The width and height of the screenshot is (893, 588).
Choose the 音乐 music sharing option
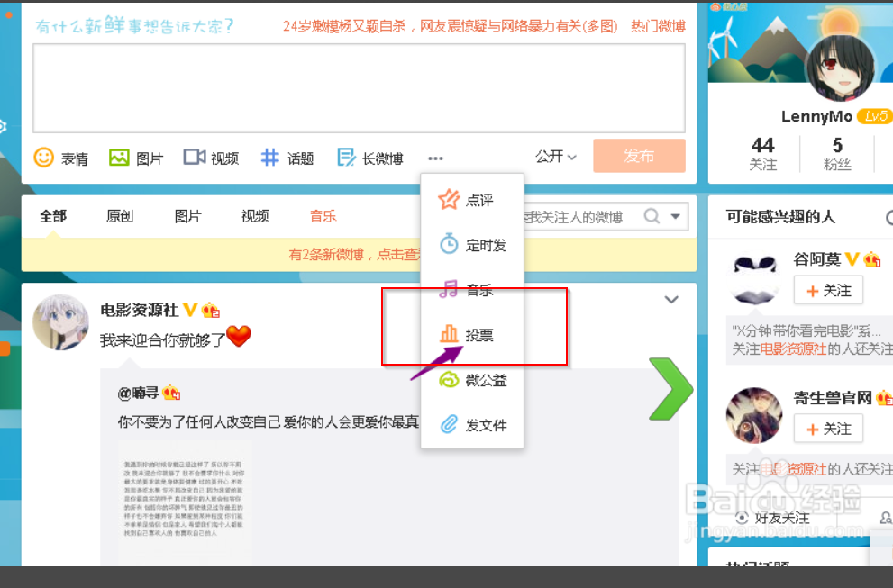(x=472, y=289)
